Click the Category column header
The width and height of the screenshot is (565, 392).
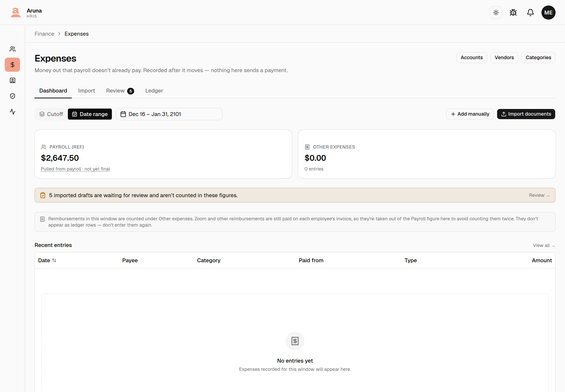(209, 260)
